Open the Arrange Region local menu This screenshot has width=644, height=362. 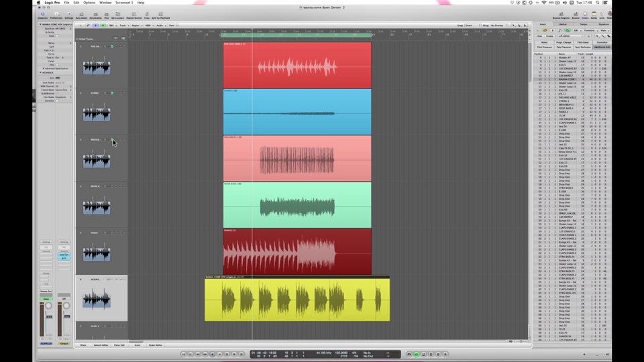(x=136, y=25)
